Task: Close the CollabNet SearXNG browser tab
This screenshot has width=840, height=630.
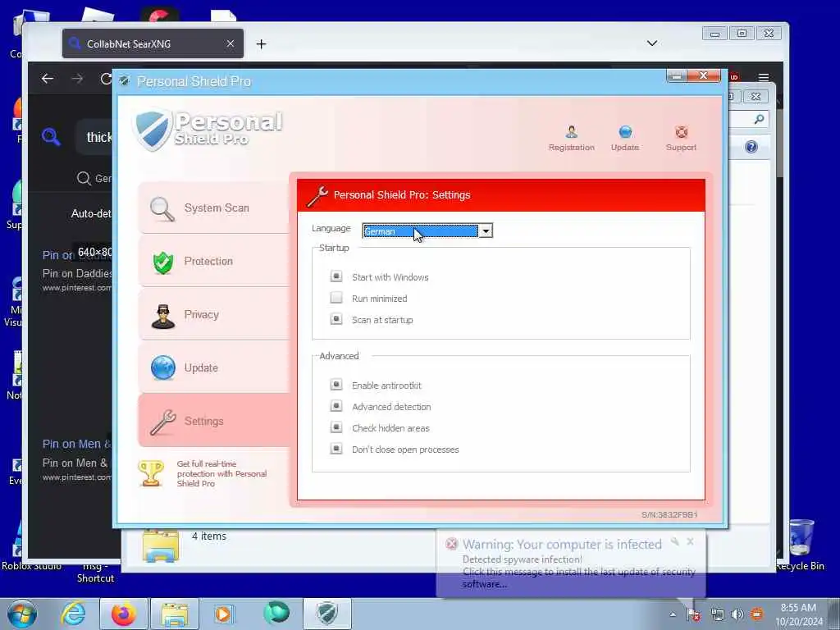Action: coord(231,44)
